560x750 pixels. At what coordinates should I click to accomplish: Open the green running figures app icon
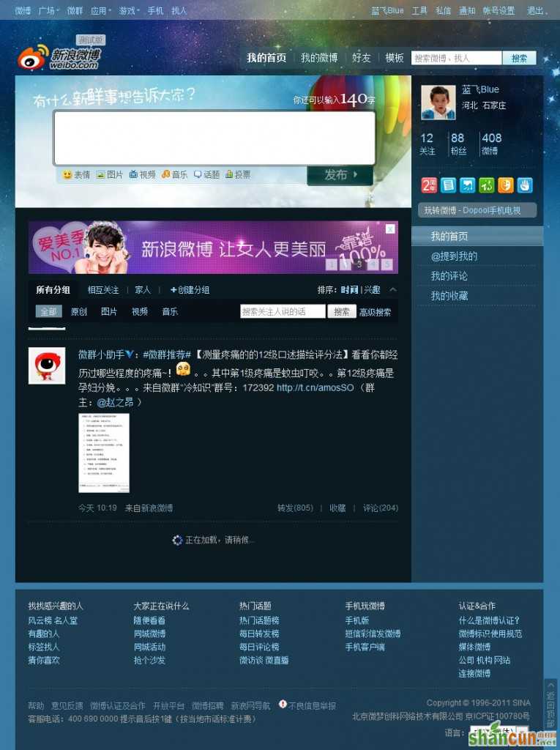coord(486,185)
